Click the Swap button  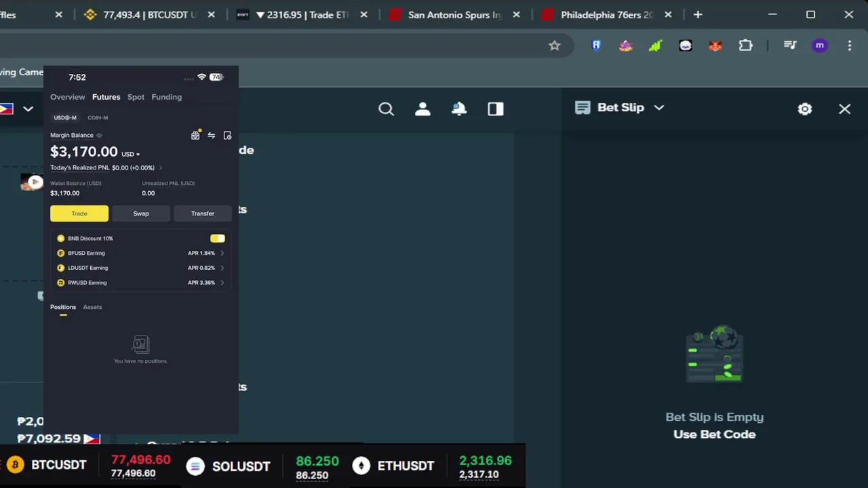point(141,213)
